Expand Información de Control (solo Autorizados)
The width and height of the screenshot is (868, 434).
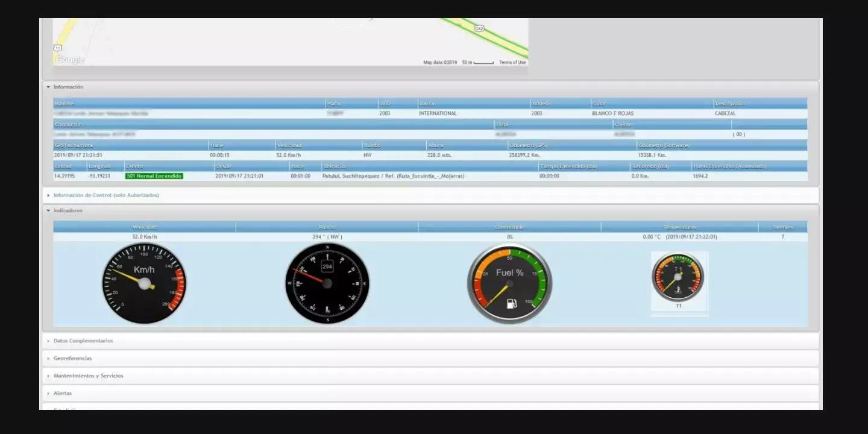[x=106, y=195]
